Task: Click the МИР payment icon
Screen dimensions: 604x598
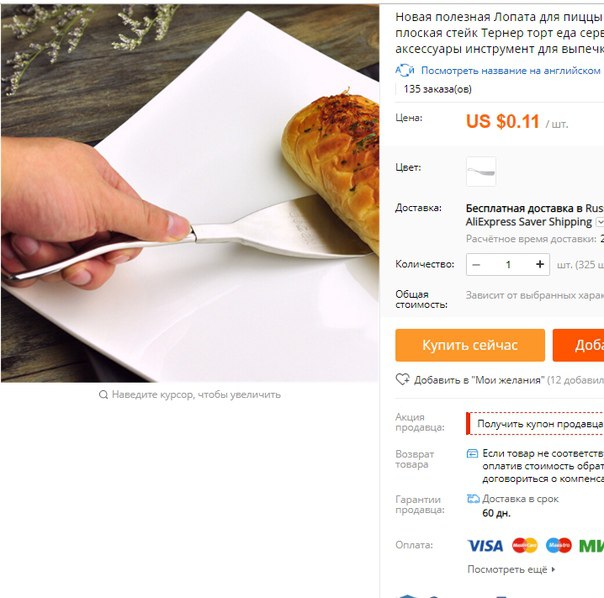Action: coord(591,546)
